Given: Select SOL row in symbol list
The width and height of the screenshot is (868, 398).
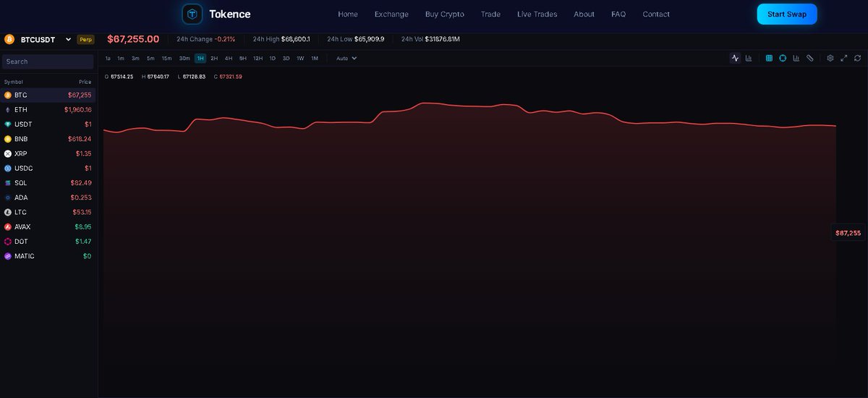Looking at the screenshot, I should pyautogui.click(x=48, y=183).
